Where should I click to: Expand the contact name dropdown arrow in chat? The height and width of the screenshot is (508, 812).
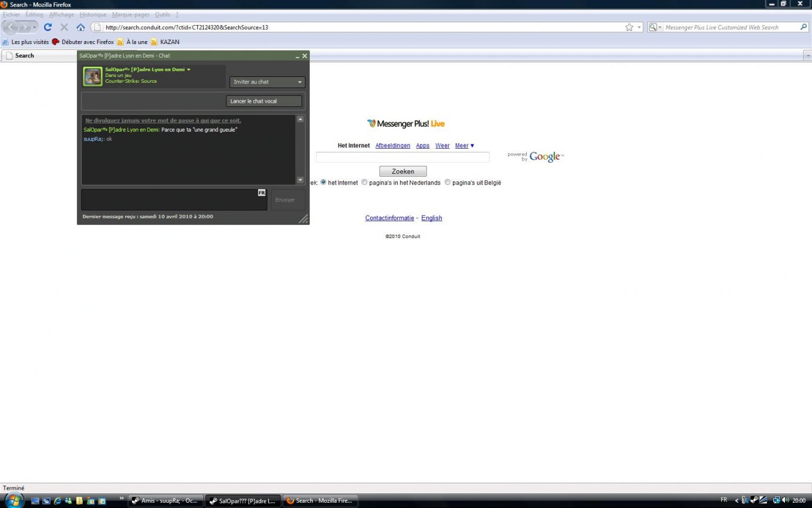pos(188,69)
